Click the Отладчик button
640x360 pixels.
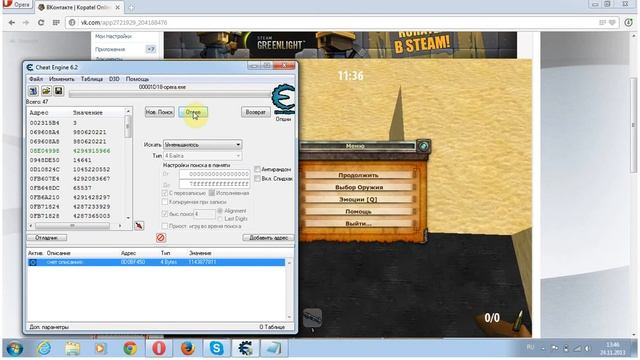[47, 238]
